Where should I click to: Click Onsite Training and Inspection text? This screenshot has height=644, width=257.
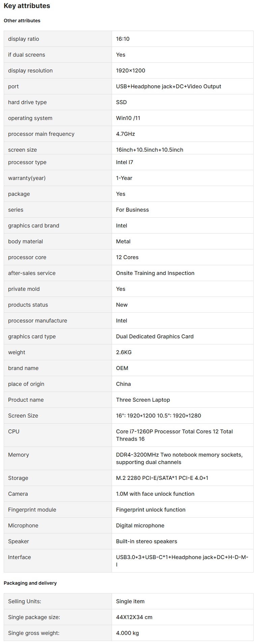(155, 273)
